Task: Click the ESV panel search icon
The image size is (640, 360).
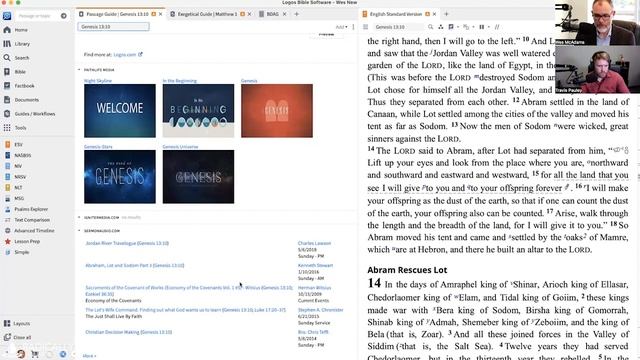Action: 430,27
